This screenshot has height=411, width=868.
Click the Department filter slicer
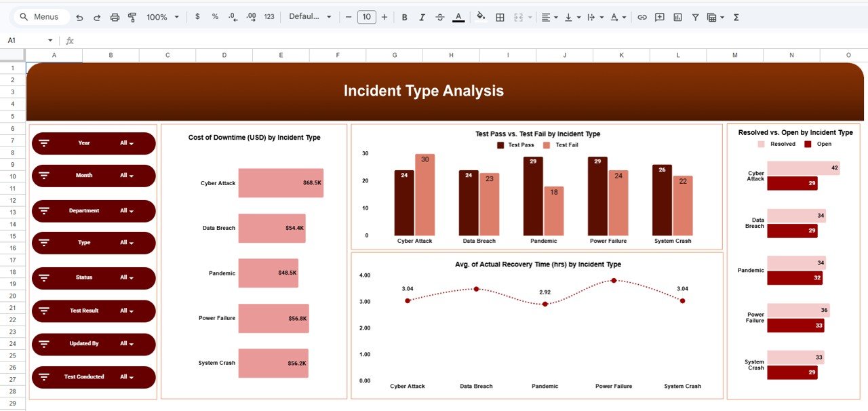93,211
